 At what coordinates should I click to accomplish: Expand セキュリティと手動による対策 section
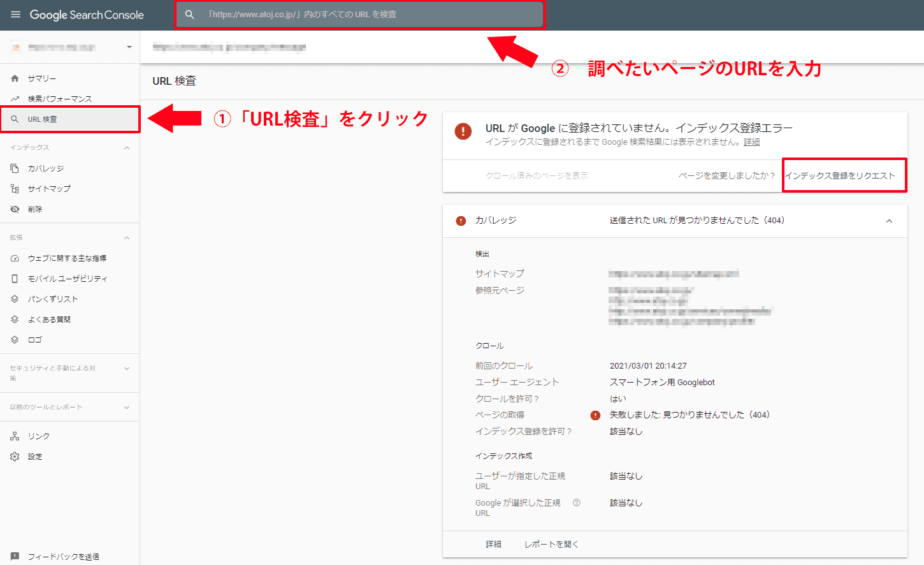tap(127, 369)
